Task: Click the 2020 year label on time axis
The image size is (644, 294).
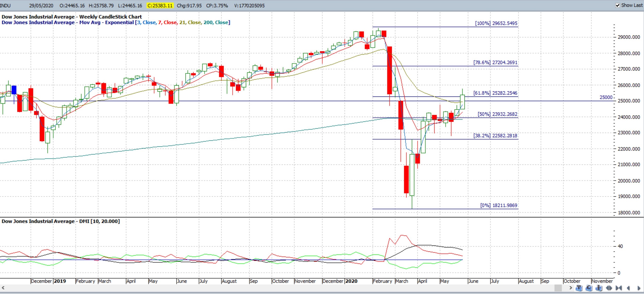Action: click(x=351, y=281)
